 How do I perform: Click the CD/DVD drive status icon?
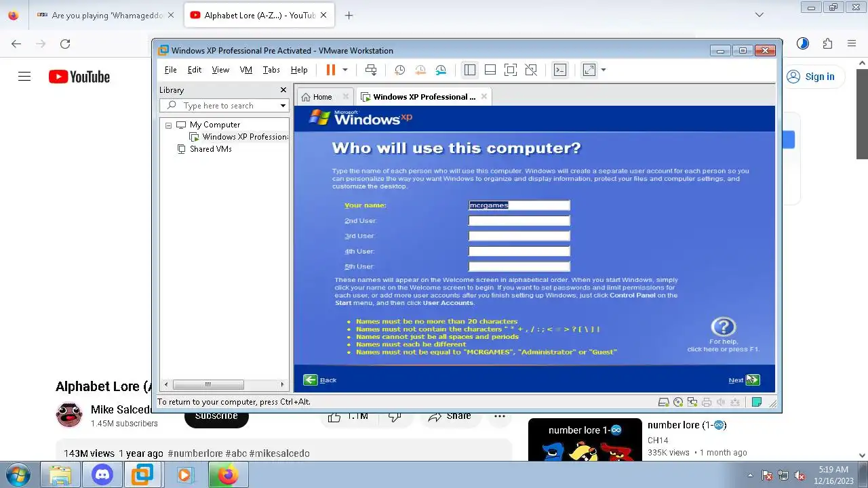coord(678,402)
